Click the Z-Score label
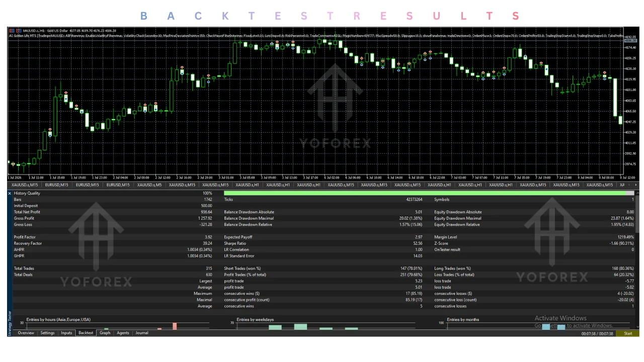This screenshot has height=362, width=644. 442,243
